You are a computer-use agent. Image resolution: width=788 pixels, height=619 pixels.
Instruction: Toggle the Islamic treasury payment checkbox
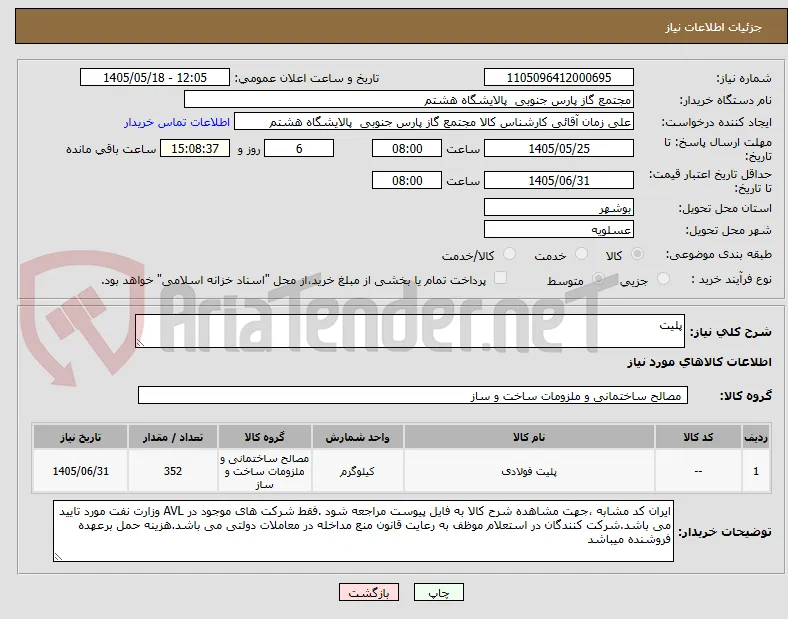501,278
